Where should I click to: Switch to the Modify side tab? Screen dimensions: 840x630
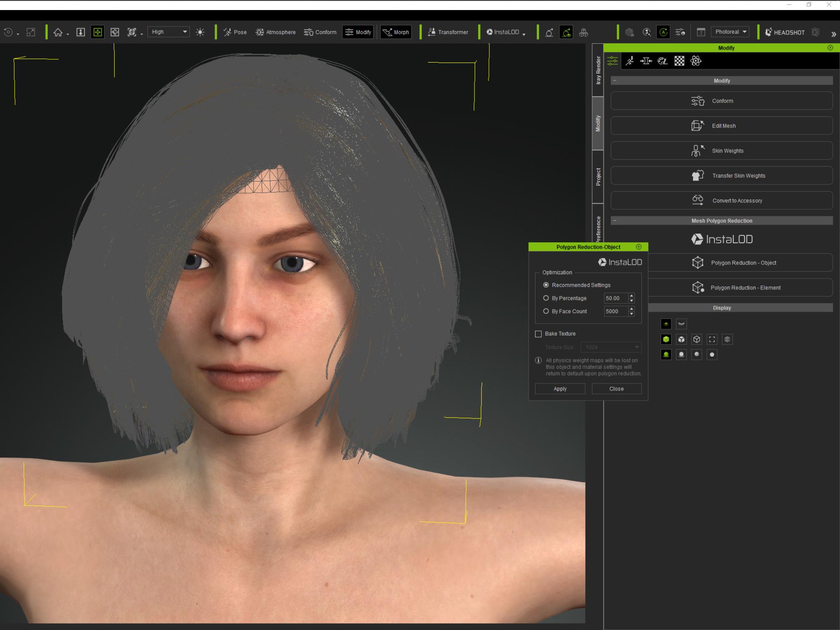coord(598,123)
